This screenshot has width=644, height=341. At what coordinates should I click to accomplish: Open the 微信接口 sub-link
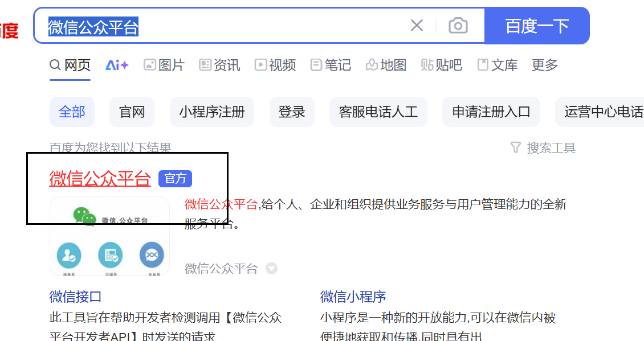point(75,297)
